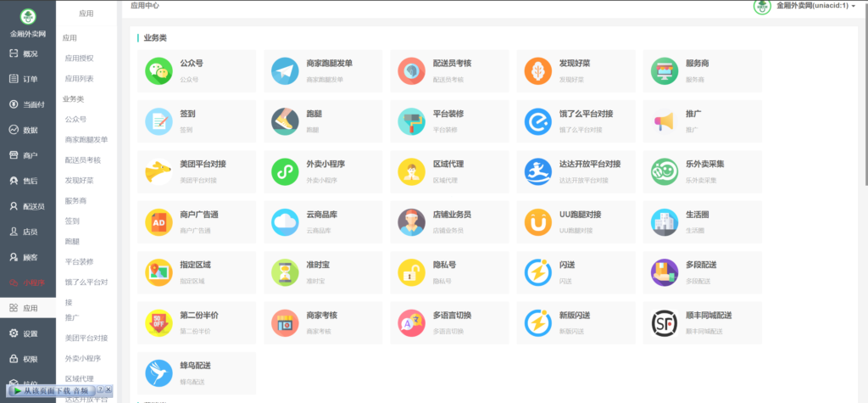Select the 美团平台对接 yellow icon
Image resolution: width=868 pixels, height=403 pixels.
(x=159, y=172)
